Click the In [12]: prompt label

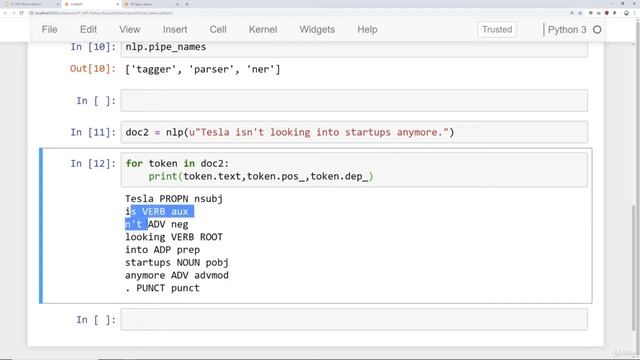pyautogui.click(x=93, y=164)
